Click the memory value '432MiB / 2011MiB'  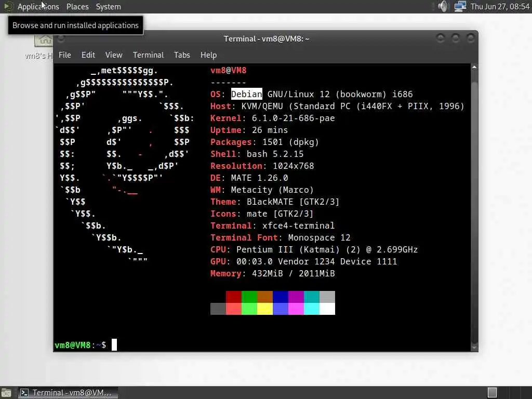293,273
